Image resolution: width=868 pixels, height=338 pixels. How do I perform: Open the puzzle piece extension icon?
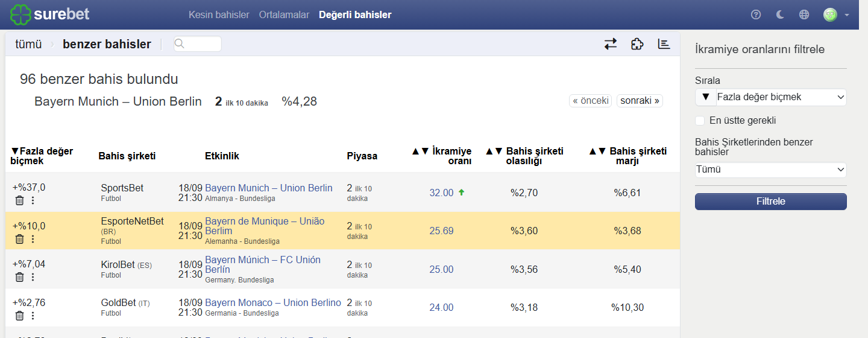tap(637, 44)
